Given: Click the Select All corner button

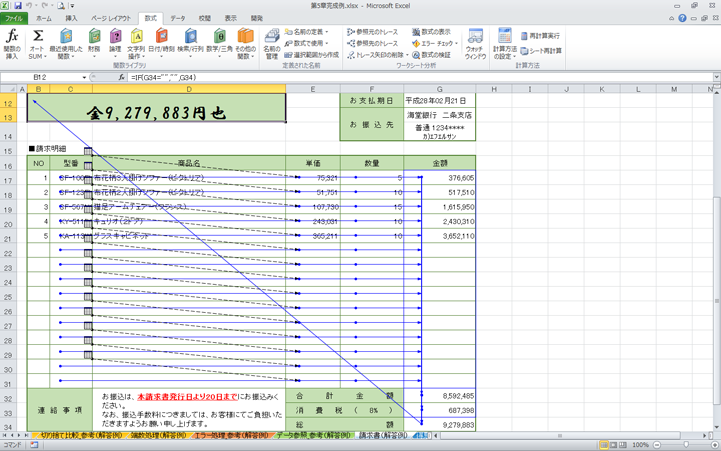Looking at the screenshot, I should [9, 89].
